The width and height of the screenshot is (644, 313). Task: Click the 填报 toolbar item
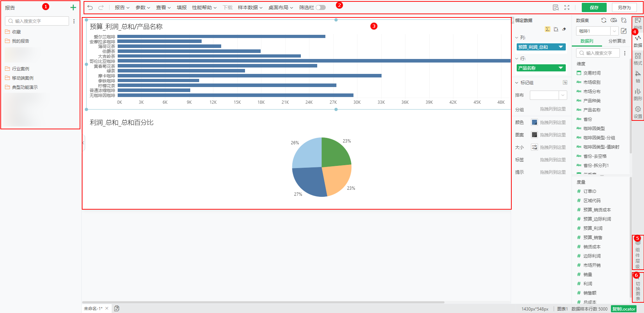click(x=182, y=7)
